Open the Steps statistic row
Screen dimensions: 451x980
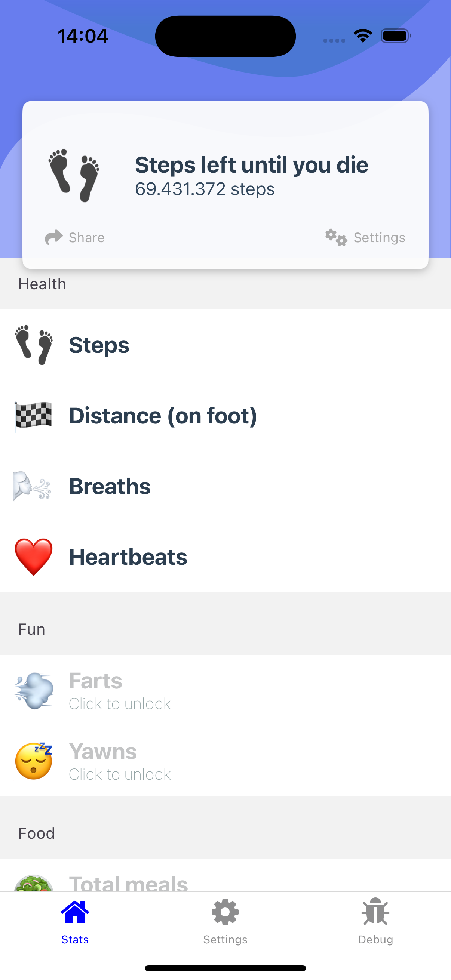pos(99,345)
